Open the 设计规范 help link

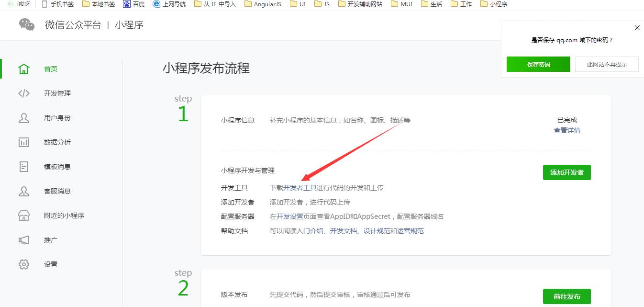pyautogui.click(x=377, y=231)
